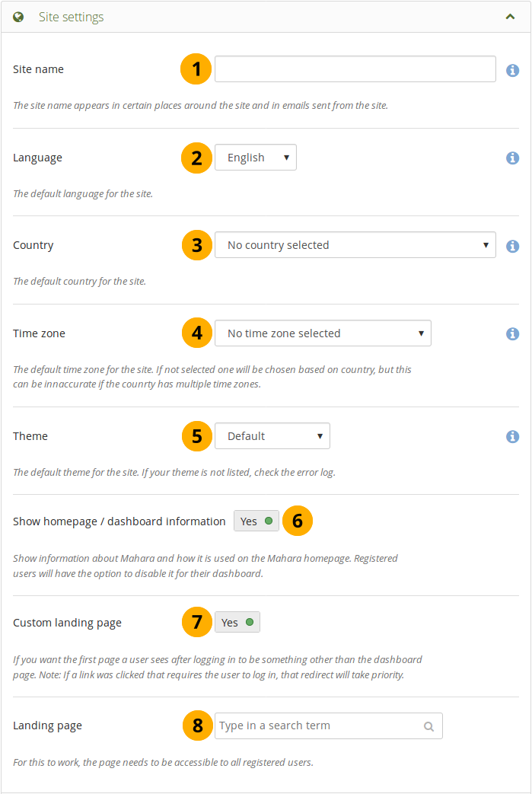
Task: Show help for Time zone setting
Action: pyautogui.click(x=512, y=333)
